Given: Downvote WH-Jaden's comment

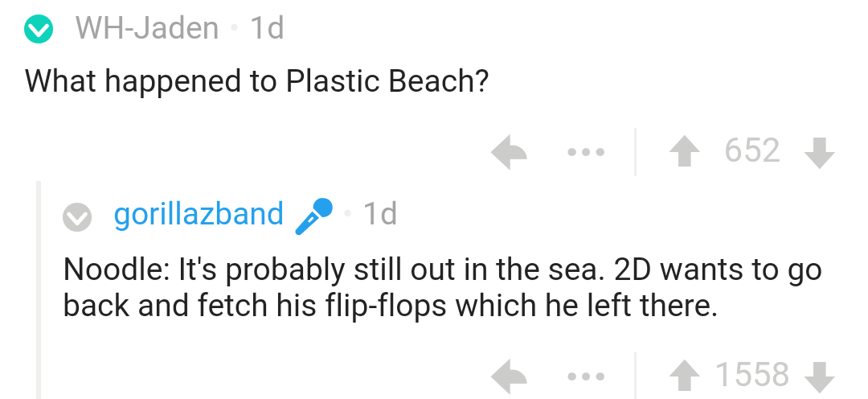Looking at the screenshot, I should point(817,151).
